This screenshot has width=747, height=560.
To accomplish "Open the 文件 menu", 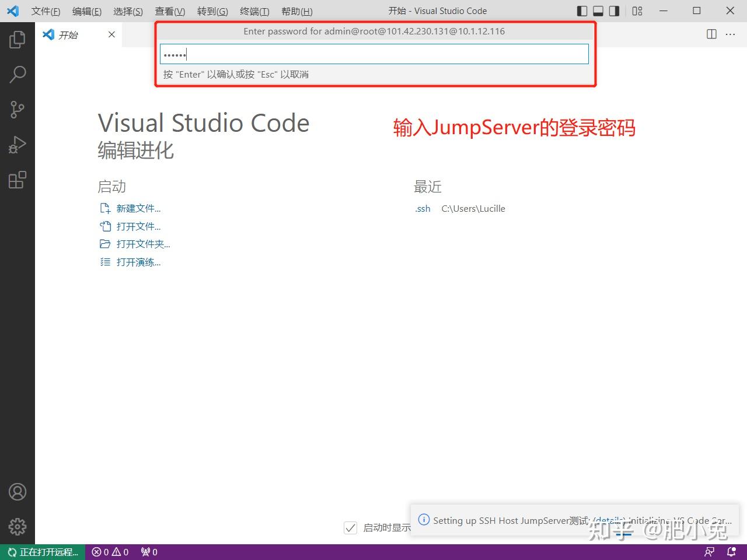I will point(46,11).
